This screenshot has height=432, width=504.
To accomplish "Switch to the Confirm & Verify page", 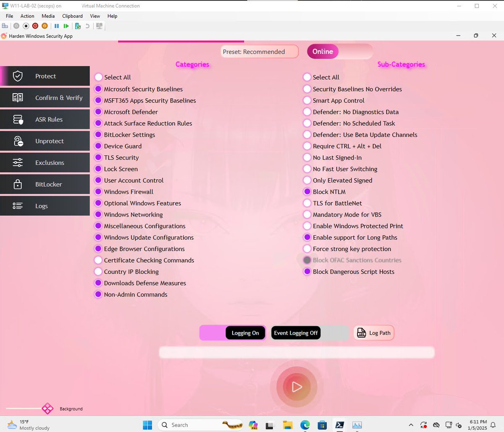I will (x=45, y=98).
